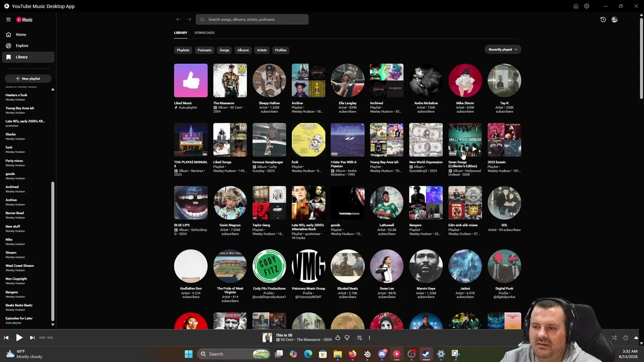
Task: Navigate back with the left arrow
Action: (178, 20)
